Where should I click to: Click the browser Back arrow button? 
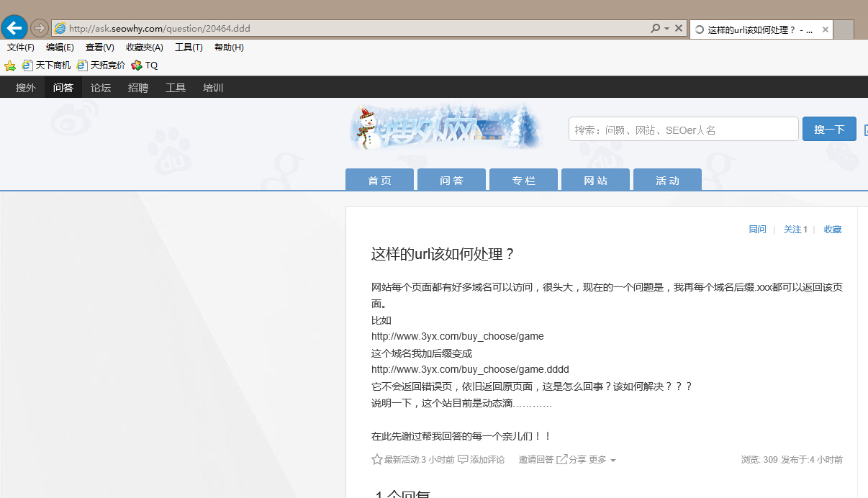pyautogui.click(x=14, y=28)
